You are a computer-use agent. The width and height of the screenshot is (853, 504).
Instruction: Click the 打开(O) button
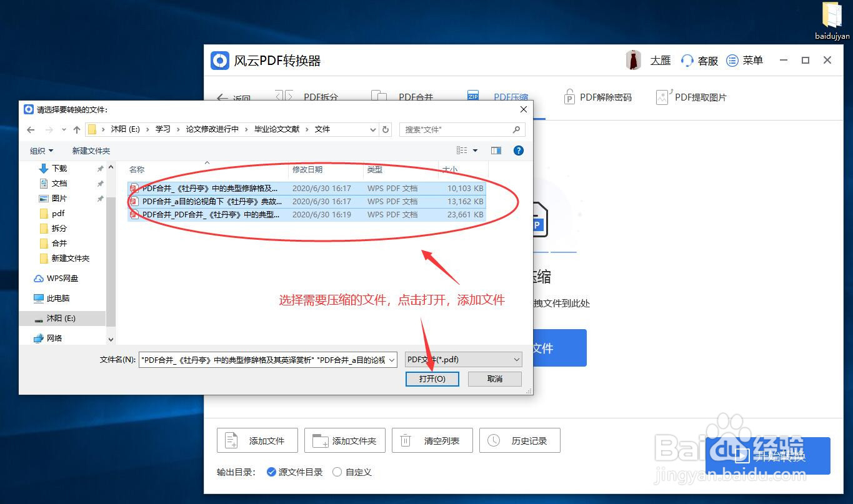(x=432, y=379)
